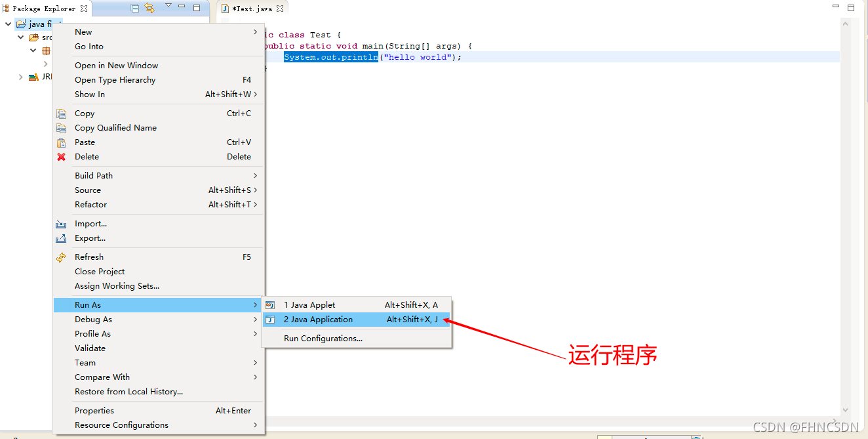Screen dimensions: 868x439
Task: Collapse the package node under src
Action: (x=33, y=51)
